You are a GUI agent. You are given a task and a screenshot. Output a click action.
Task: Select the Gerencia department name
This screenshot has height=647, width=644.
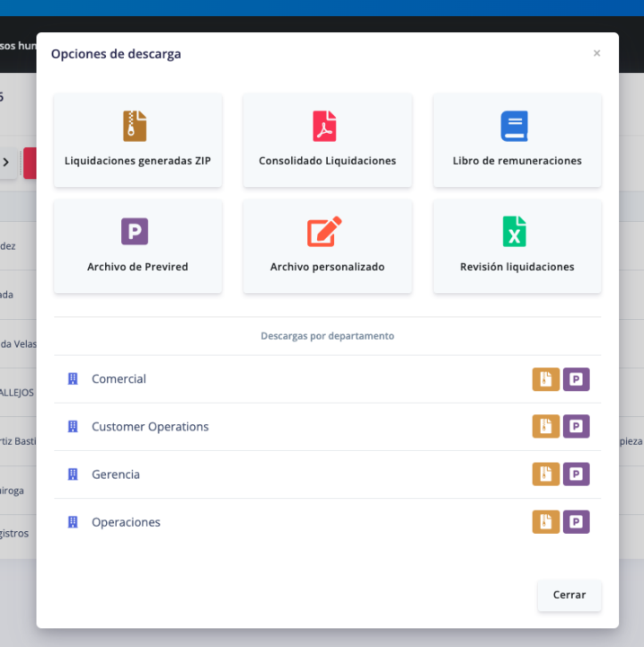[x=116, y=474]
